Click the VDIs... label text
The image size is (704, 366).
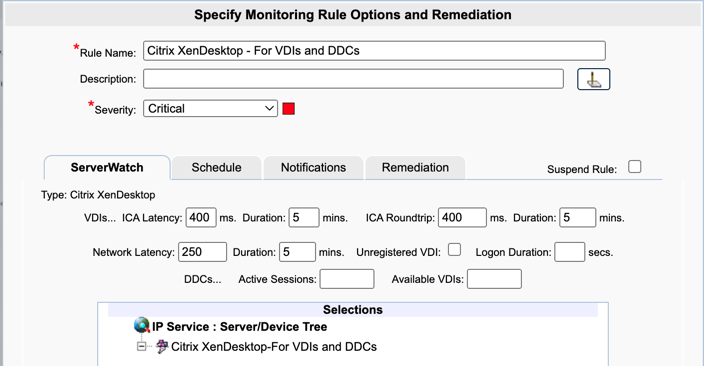(x=100, y=218)
